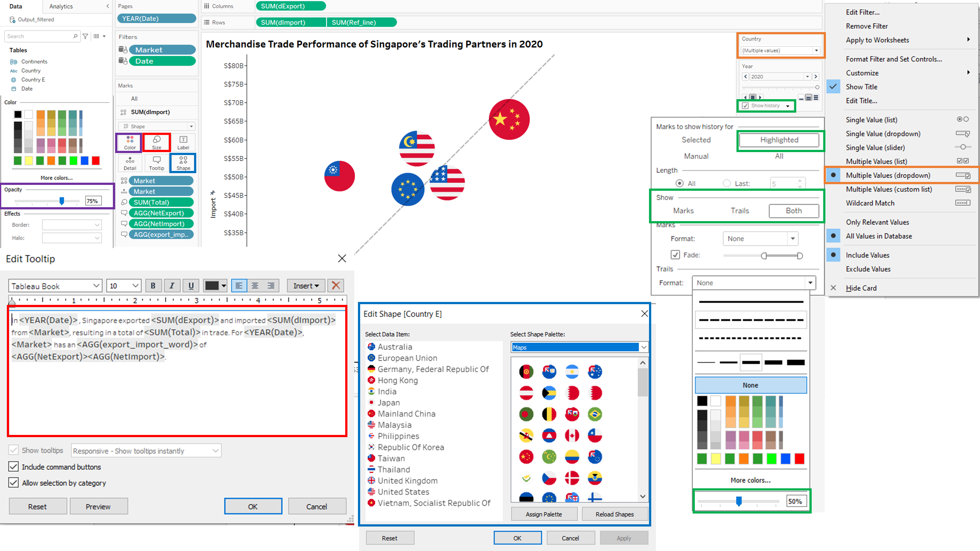Go to next year with right arrow
The width and height of the screenshot is (980, 551).
pyautogui.click(x=816, y=76)
